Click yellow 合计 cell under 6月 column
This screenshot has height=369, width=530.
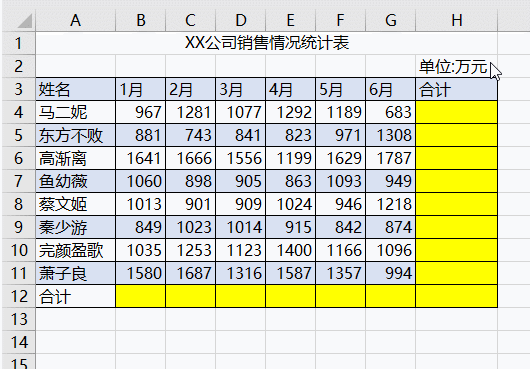[x=390, y=296]
